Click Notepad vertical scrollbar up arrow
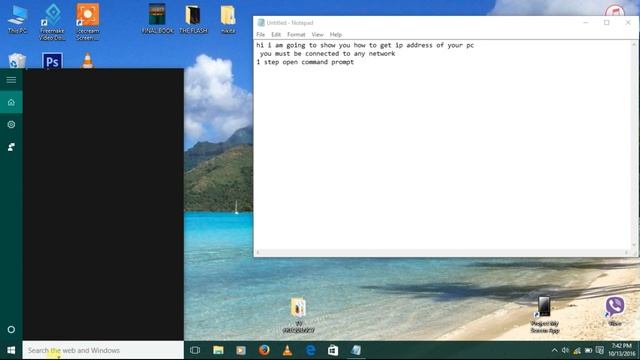The height and width of the screenshot is (360, 640). tap(634, 44)
